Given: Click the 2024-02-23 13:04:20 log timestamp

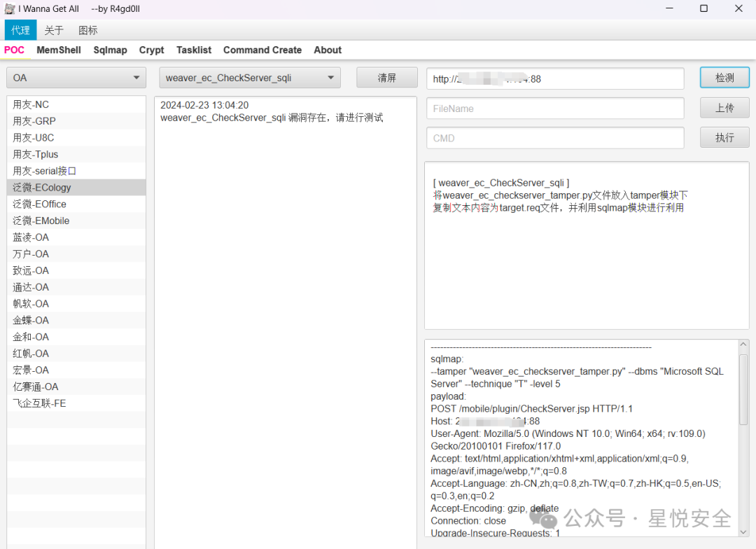Looking at the screenshot, I should [204, 105].
